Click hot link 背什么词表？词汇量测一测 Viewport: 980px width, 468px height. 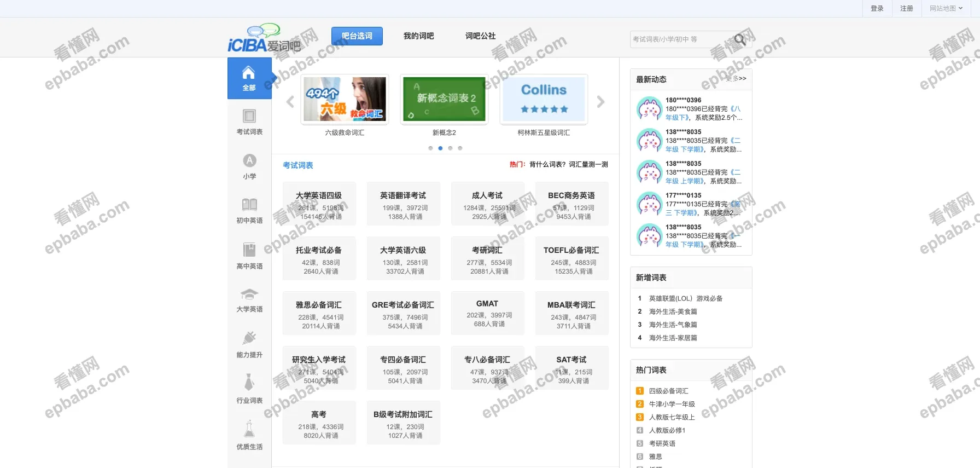point(569,165)
